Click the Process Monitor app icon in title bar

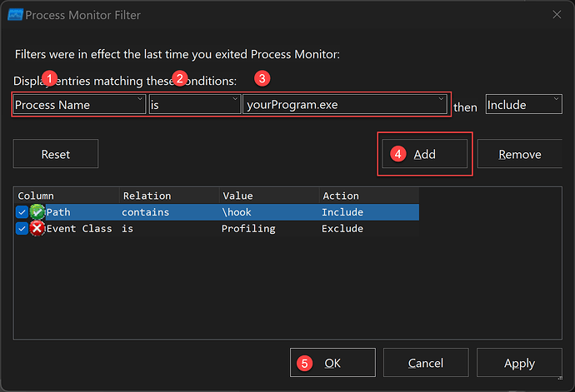point(15,15)
